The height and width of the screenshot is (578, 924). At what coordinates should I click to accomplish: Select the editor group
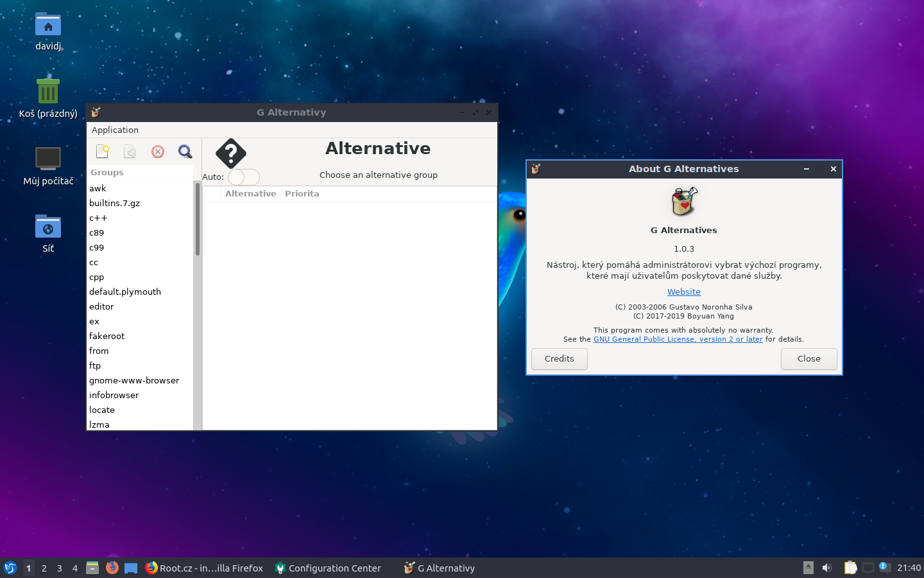coord(101,306)
